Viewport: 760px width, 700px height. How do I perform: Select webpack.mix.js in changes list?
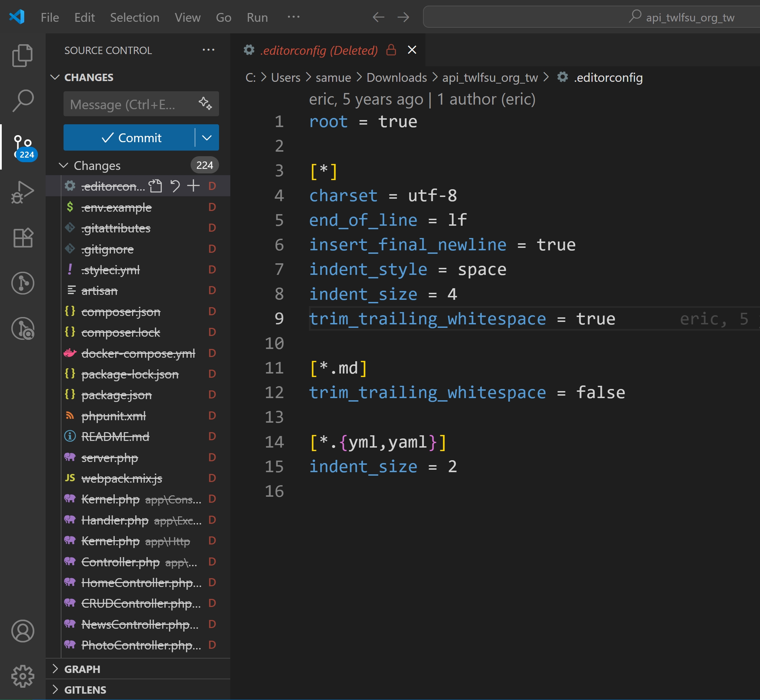(x=138, y=478)
